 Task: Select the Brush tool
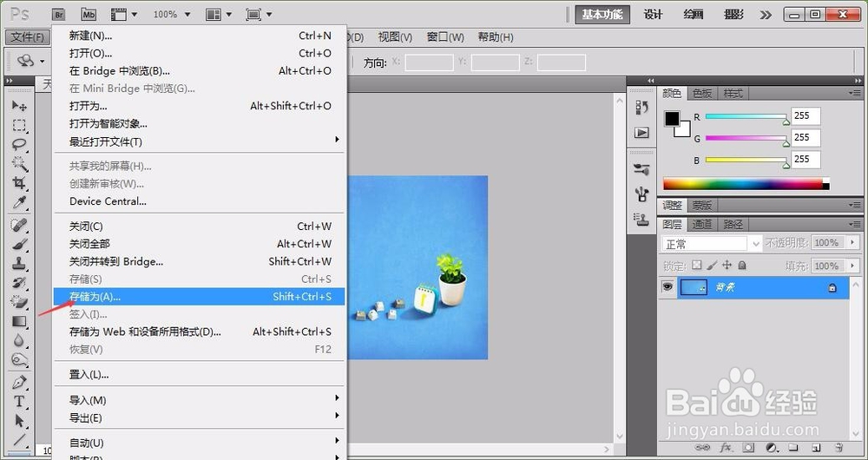[19, 244]
